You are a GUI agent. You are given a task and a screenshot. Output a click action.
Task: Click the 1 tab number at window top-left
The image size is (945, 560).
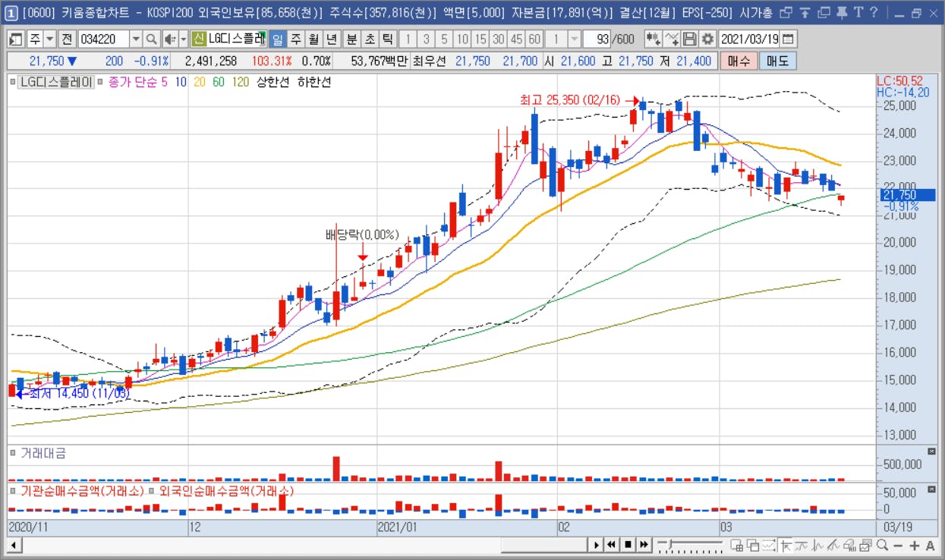pyautogui.click(x=11, y=13)
